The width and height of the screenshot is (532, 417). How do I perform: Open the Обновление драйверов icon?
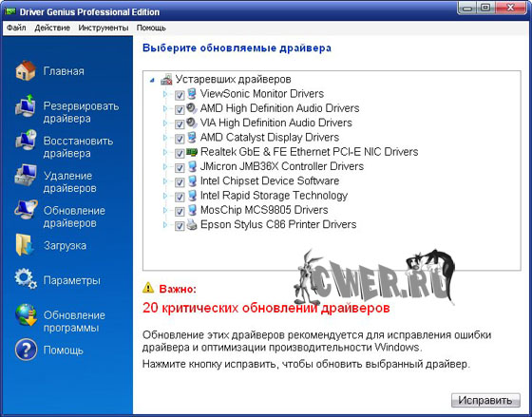point(26,210)
